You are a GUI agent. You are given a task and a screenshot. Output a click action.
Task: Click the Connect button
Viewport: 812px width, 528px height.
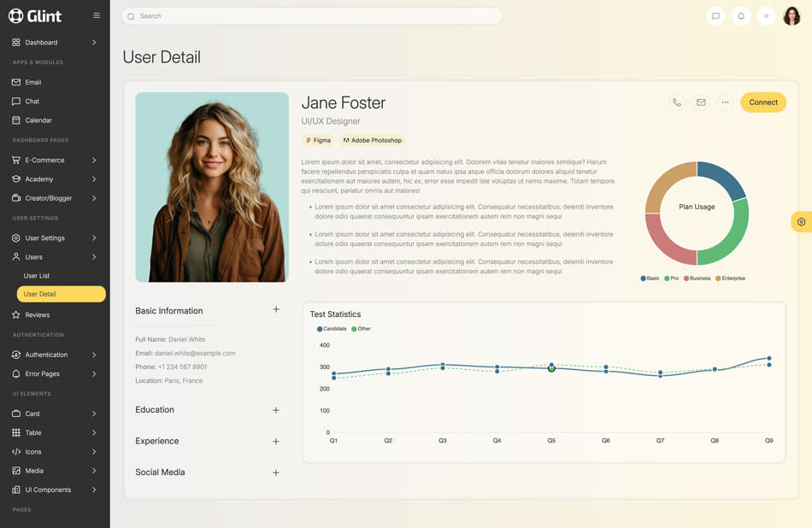coord(763,103)
